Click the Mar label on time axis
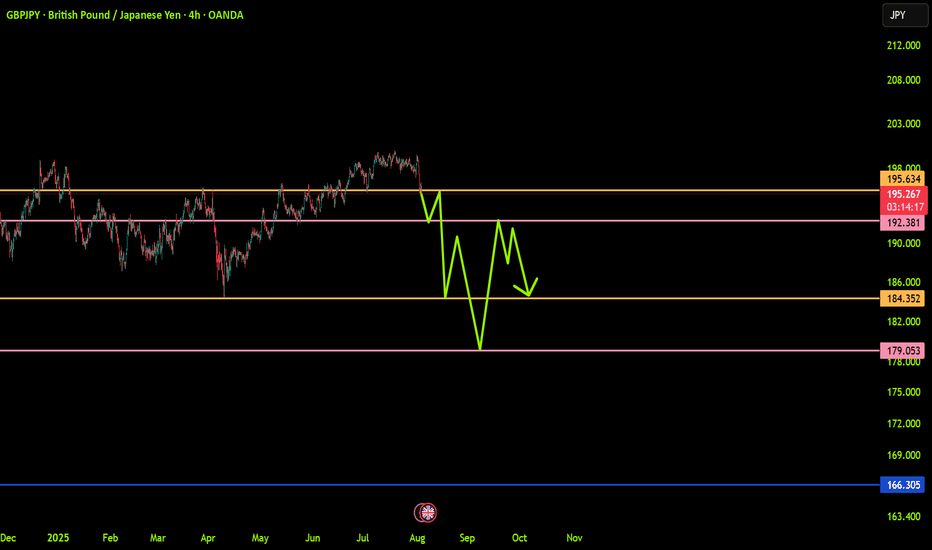The image size is (932, 550). (158, 538)
